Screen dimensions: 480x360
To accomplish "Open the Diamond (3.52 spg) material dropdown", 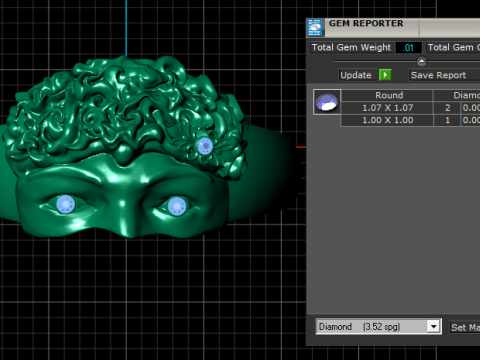I will tap(379, 326).
